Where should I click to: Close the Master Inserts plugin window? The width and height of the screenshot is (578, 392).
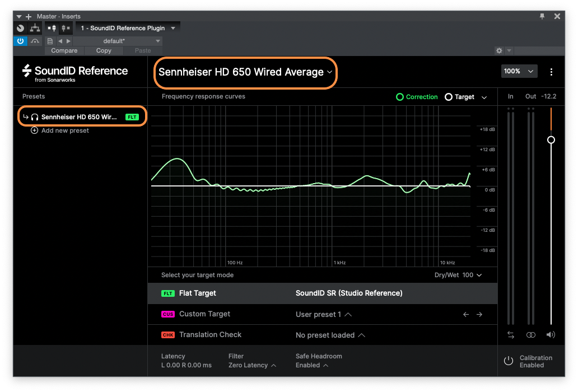tap(557, 16)
